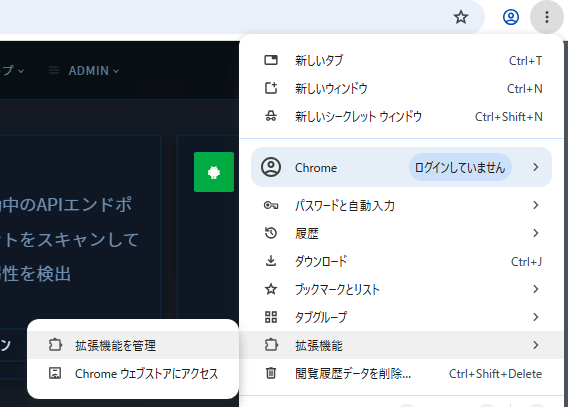Screen dimensions: 568x407
Task: Choose 閲覧履歴データを削除... menu entry
Action: click(x=401, y=373)
